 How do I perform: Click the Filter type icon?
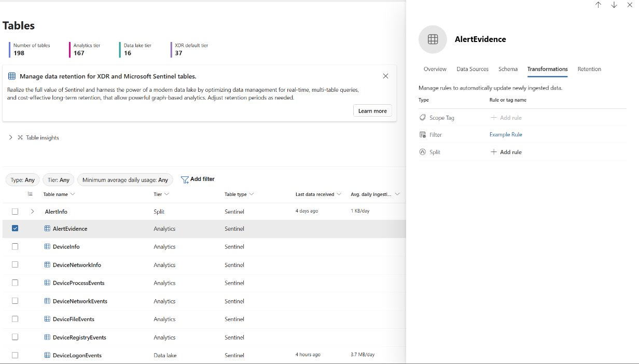coord(423,135)
